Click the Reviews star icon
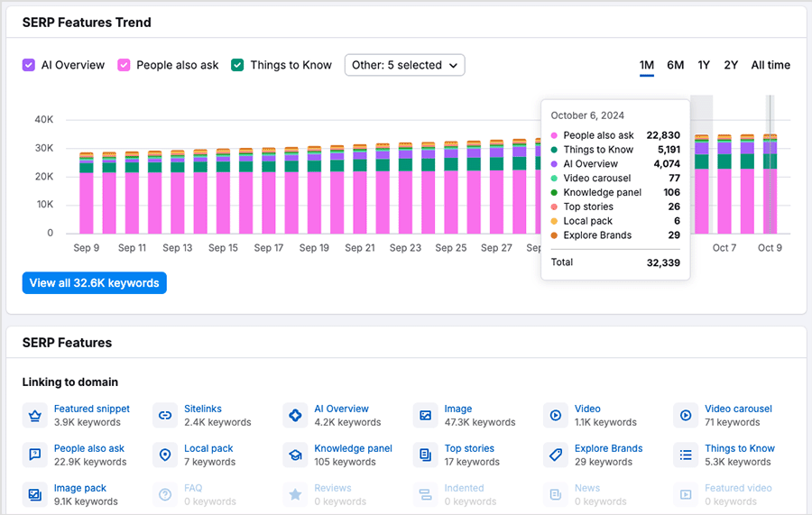This screenshot has height=515, width=812. click(x=295, y=495)
